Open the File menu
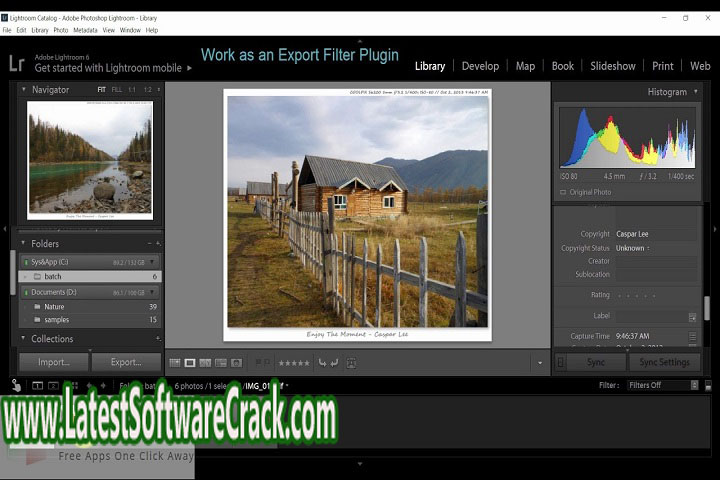Screen dimensions: 720x480 pos(7,30)
